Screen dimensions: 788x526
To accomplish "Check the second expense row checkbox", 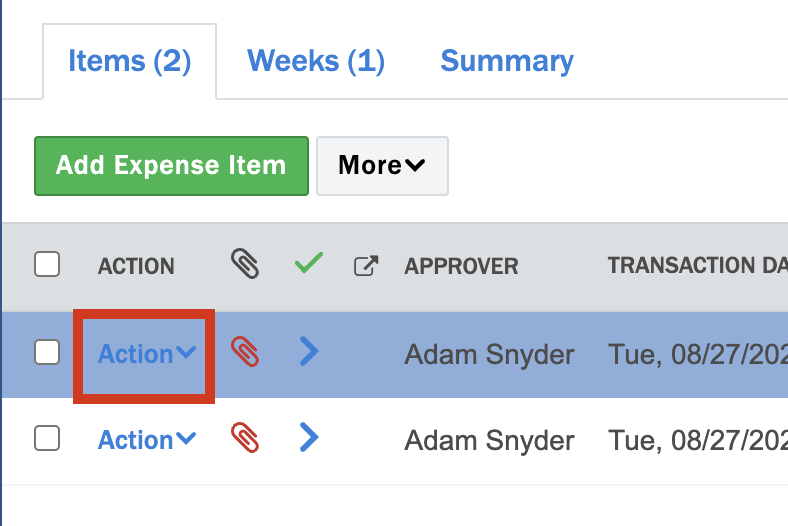I will [47, 438].
